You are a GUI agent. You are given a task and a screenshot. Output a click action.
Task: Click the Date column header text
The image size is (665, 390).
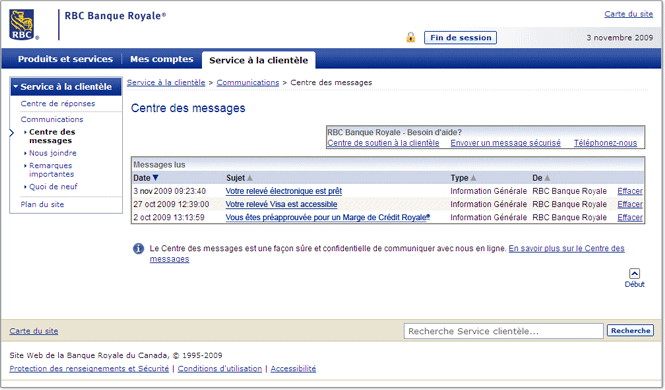pyautogui.click(x=142, y=178)
